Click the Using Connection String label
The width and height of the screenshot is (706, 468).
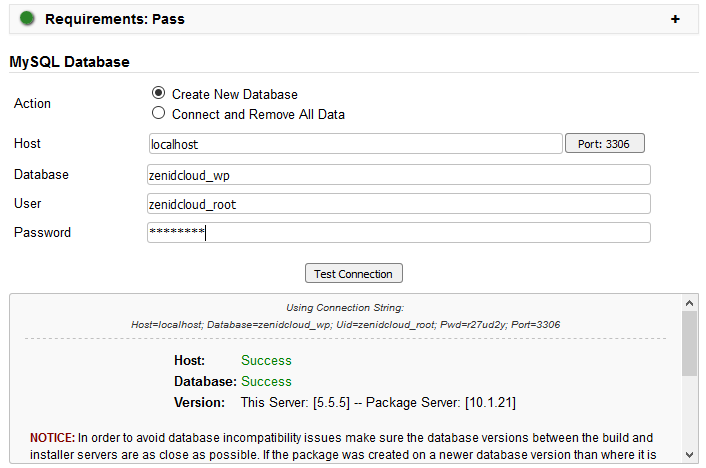(x=345, y=308)
